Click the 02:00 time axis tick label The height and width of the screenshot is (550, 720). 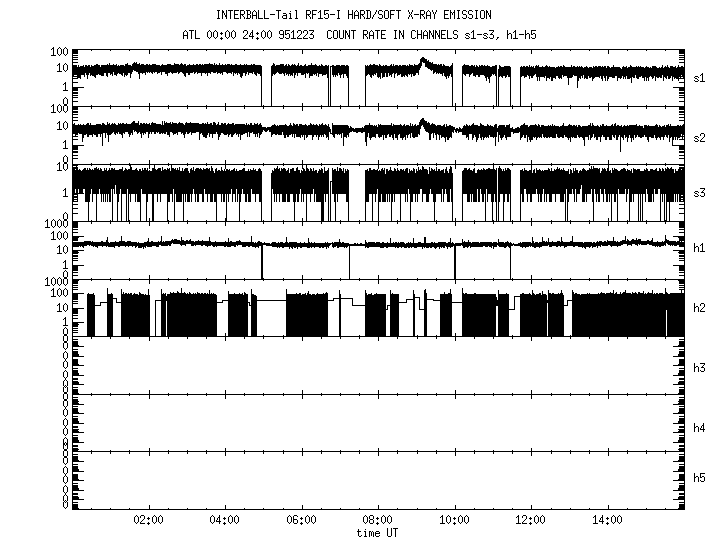(x=148, y=521)
